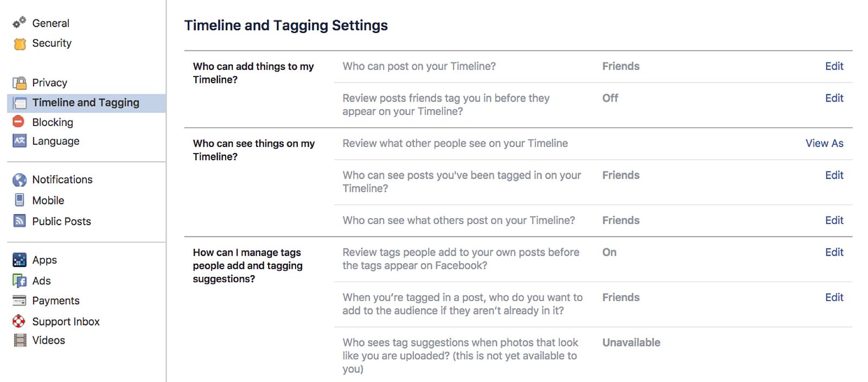
Task: Click the Mobile phone icon
Action: [20, 200]
